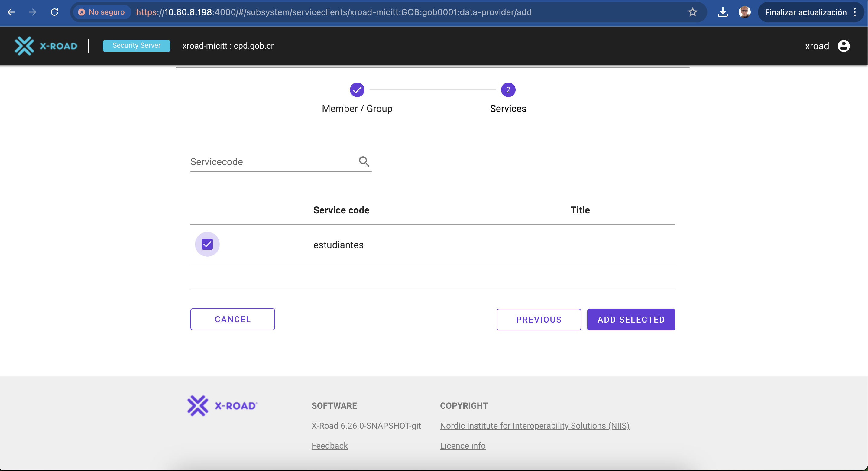Reload the page with the refresh icon

click(x=54, y=12)
